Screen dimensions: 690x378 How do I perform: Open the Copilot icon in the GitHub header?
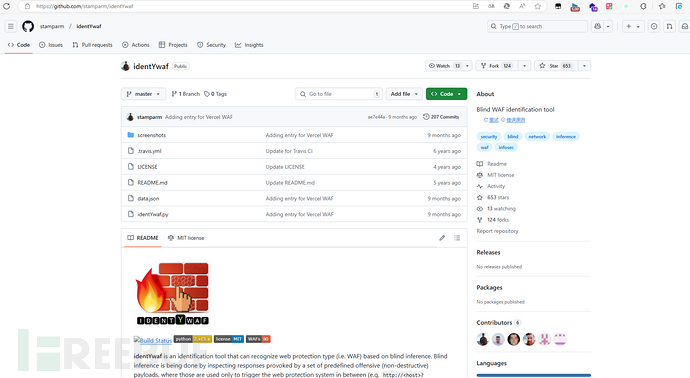598,26
